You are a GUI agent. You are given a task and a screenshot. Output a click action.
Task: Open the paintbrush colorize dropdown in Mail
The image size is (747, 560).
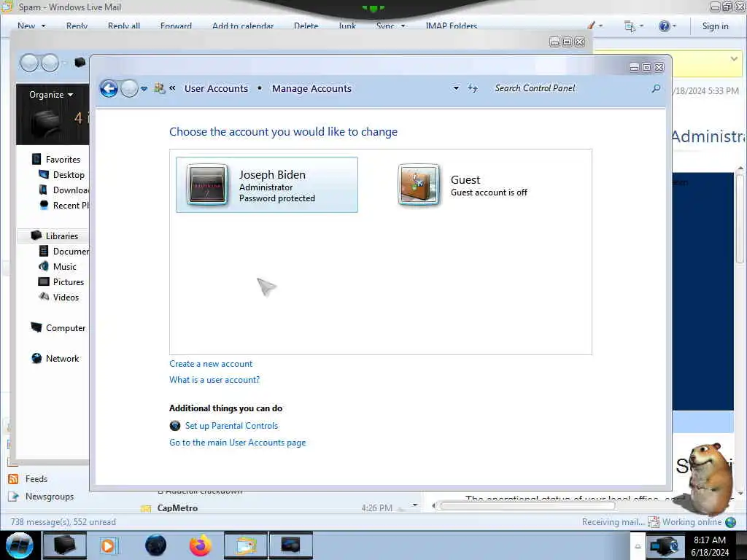pos(595,26)
